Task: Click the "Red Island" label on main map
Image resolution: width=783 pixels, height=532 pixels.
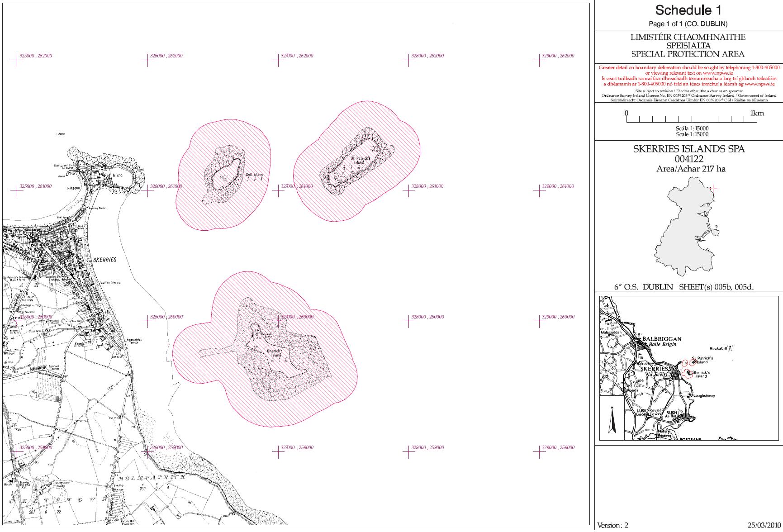Action: [113, 175]
